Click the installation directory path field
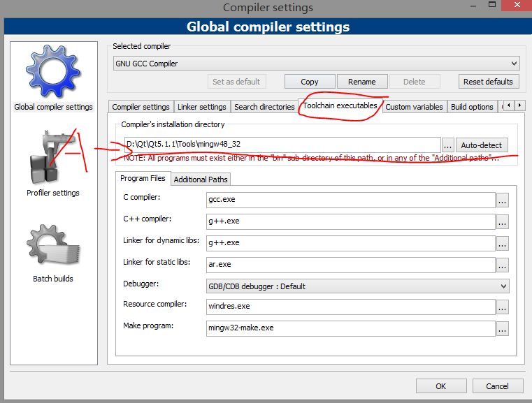532x403 pixels. 282,145
